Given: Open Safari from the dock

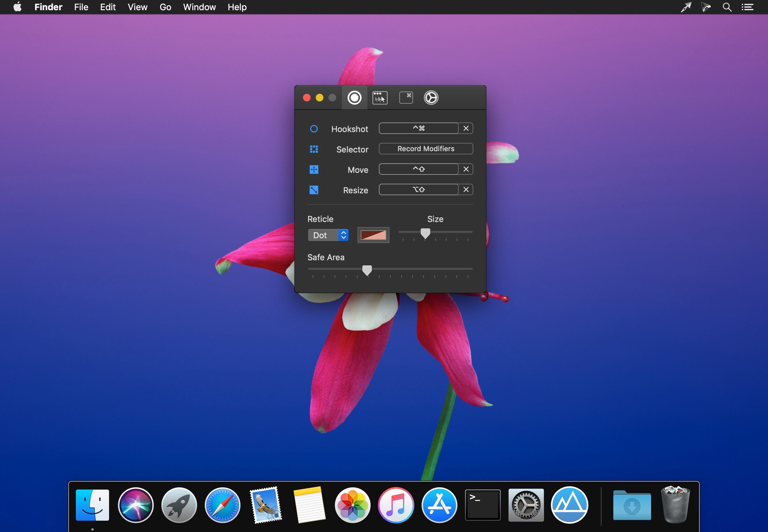Looking at the screenshot, I should click(222, 505).
